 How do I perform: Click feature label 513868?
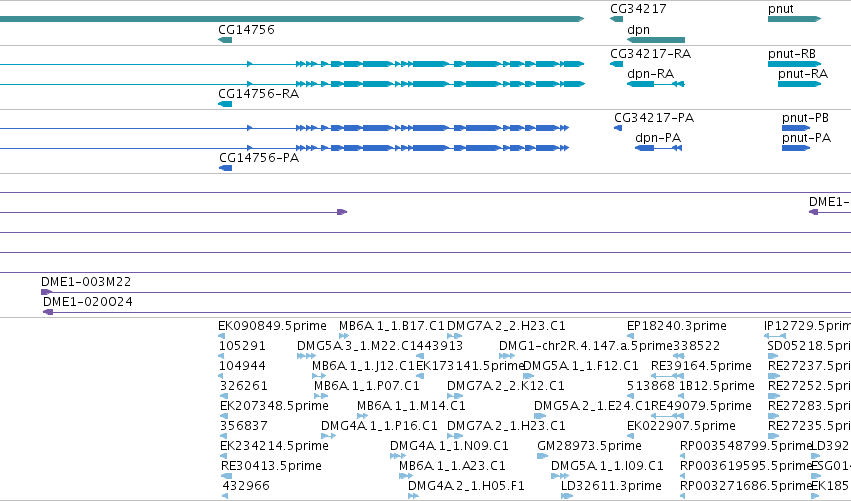[651, 386]
